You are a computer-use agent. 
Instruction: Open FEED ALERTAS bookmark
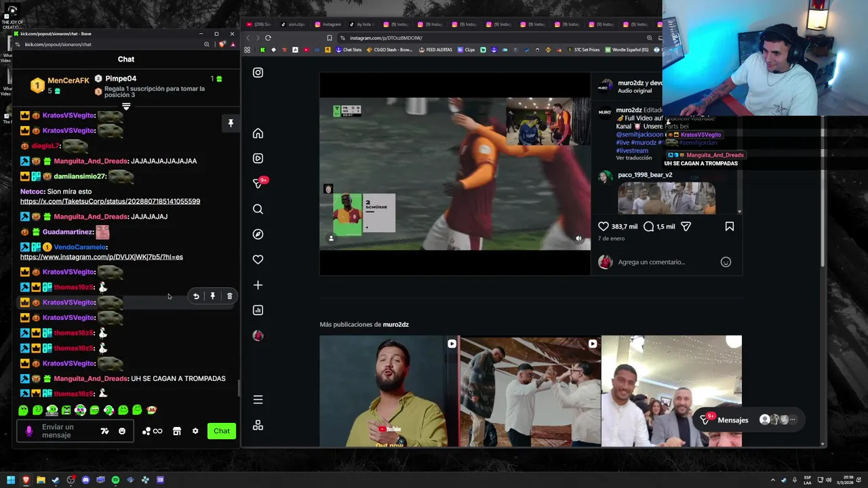[436, 49]
